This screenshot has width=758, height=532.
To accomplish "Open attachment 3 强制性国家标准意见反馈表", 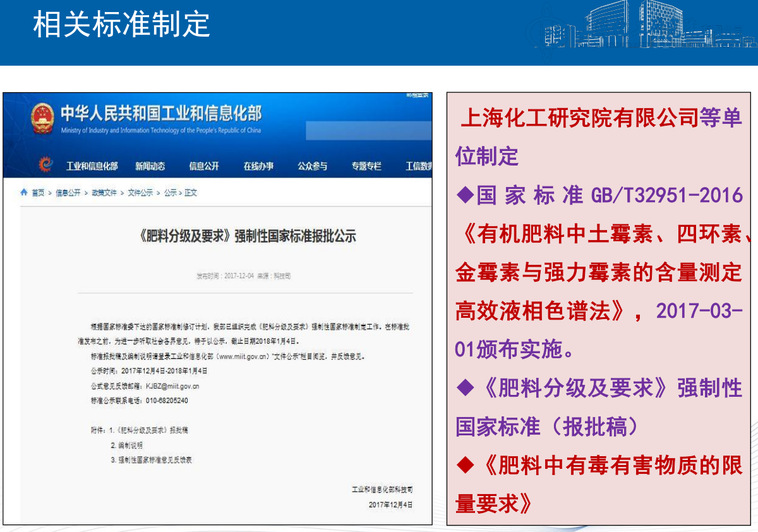I will (151, 461).
